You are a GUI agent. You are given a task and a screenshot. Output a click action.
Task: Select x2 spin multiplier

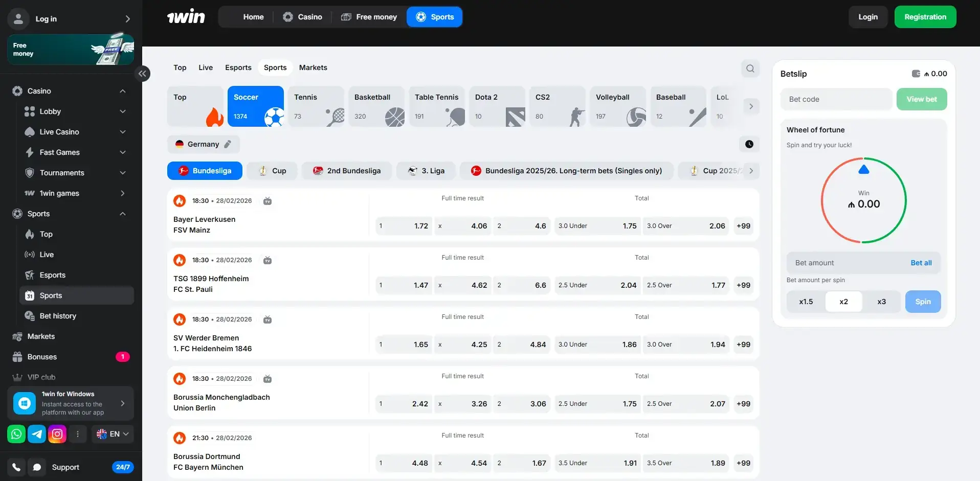[843, 302]
